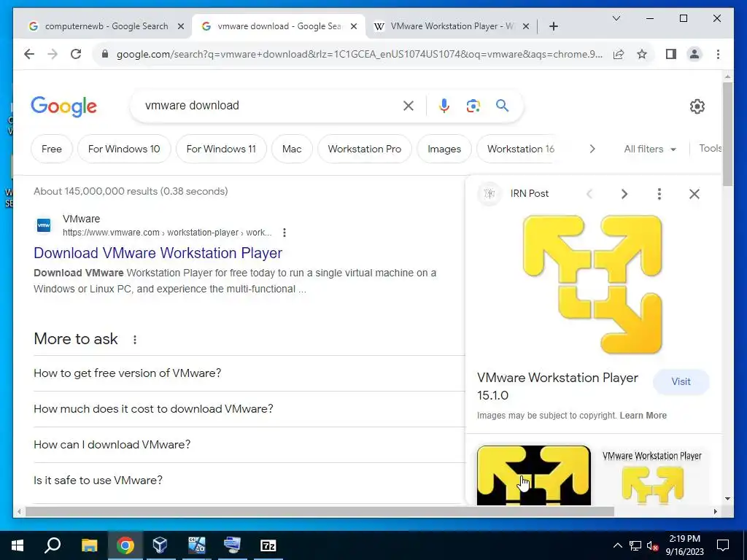Screen dimensions: 747x560
Task: Open Chrome side panel
Action: click(x=671, y=54)
